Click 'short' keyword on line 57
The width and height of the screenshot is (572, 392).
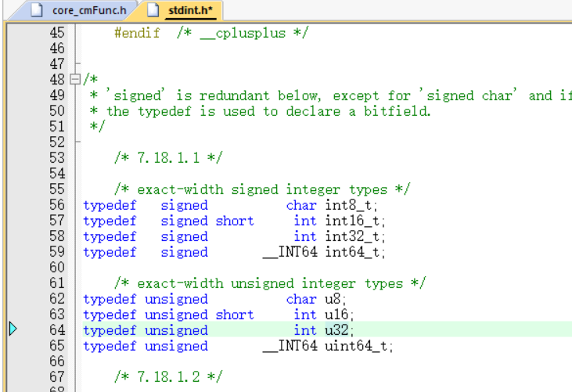tap(235, 221)
